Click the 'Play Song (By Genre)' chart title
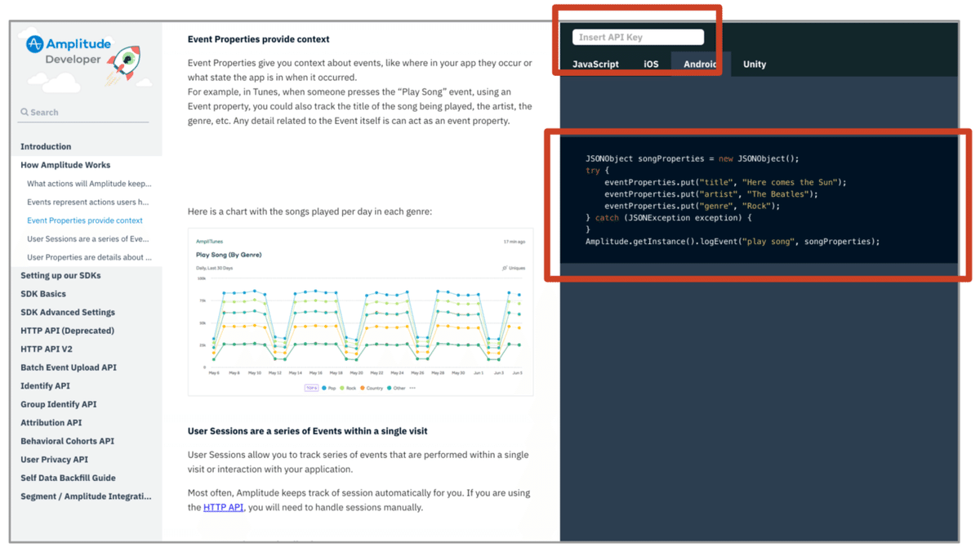Screen dimensions: 980x552 pyautogui.click(x=229, y=255)
